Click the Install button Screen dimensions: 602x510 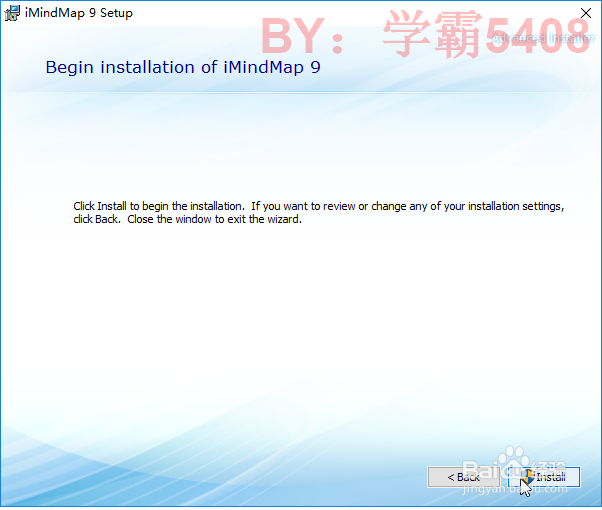(x=544, y=477)
